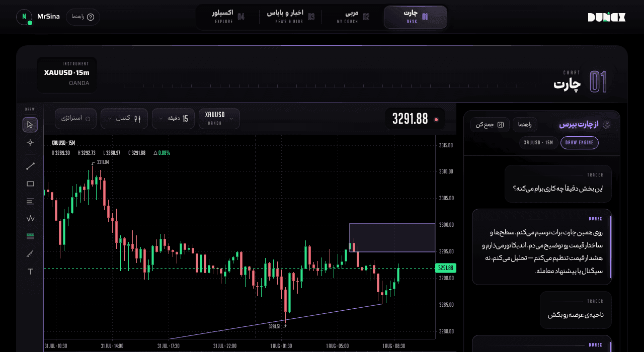Click the purple supply zone rectangle on chart
The image size is (644, 352).
coord(392,237)
